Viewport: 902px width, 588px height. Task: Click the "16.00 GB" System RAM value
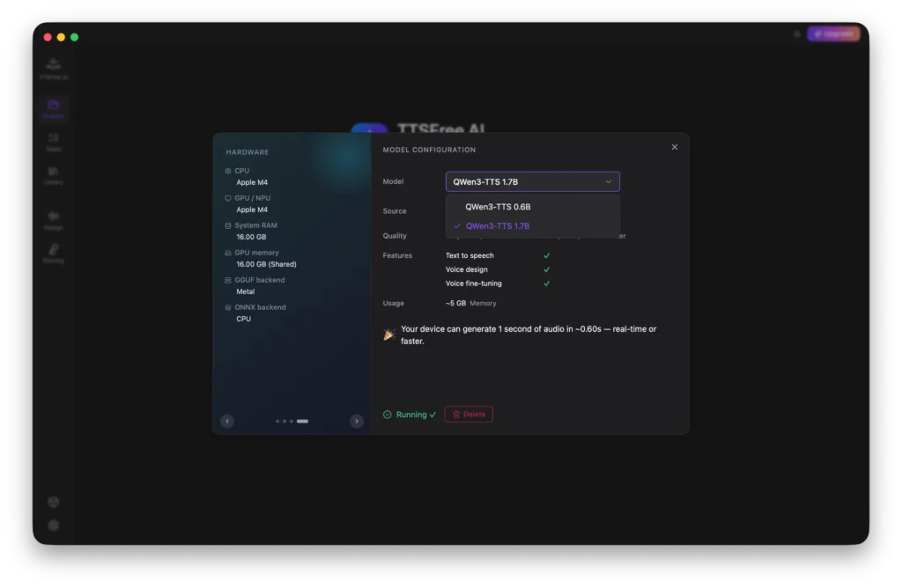click(x=251, y=238)
